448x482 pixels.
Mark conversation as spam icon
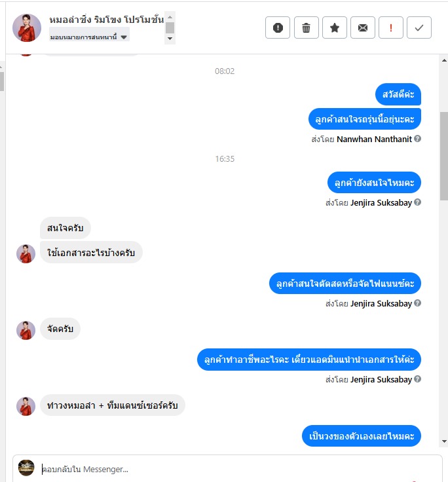pos(278,28)
